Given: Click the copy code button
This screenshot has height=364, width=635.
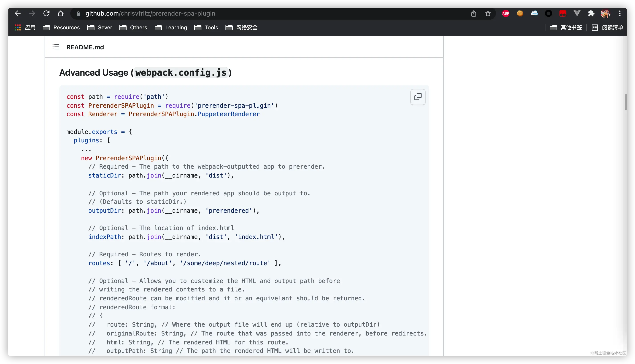Looking at the screenshot, I should click(417, 96).
